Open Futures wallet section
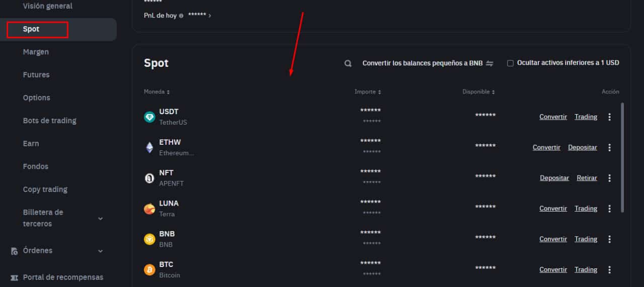The width and height of the screenshot is (644, 287). [x=36, y=75]
